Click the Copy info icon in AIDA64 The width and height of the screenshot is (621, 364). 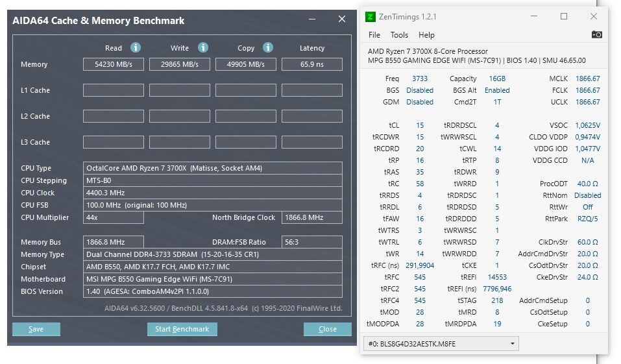click(x=268, y=47)
